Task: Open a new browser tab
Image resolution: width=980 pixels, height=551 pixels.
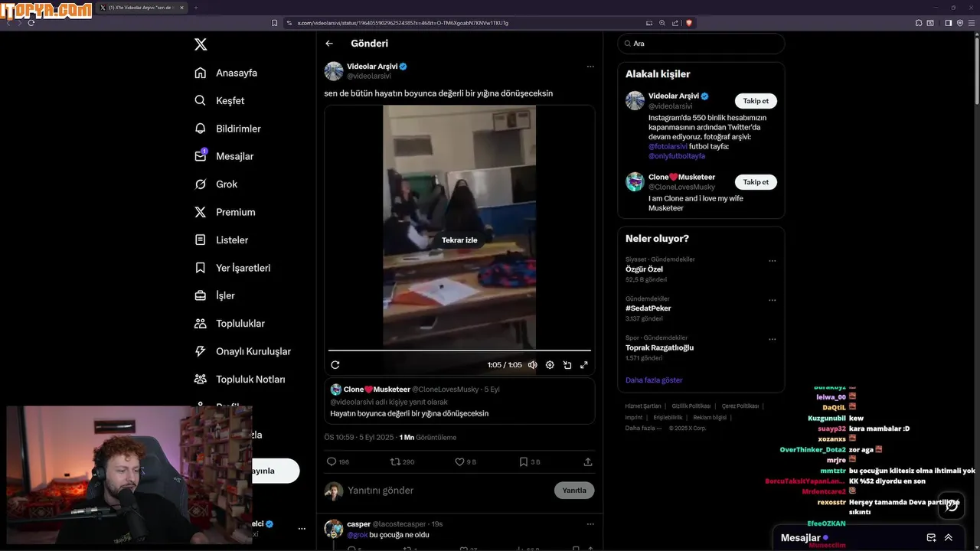Action: pos(195,8)
